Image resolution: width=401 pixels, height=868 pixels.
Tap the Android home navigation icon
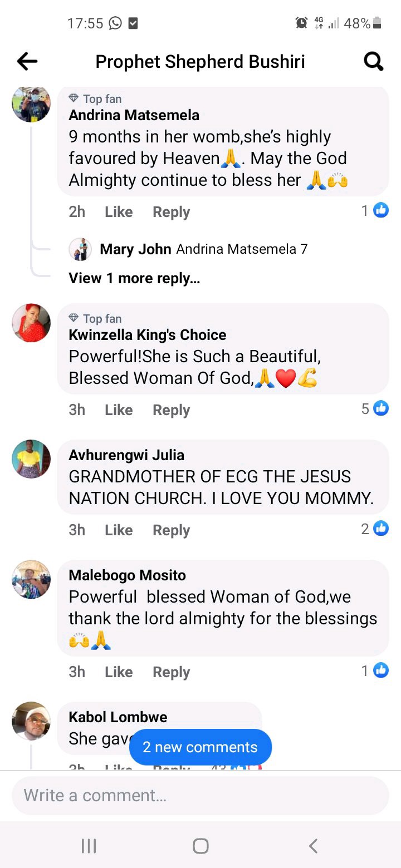(x=200, y=846)
